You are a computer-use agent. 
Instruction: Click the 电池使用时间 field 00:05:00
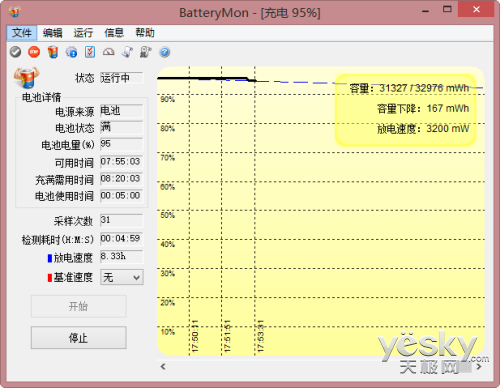click(122, 196)
